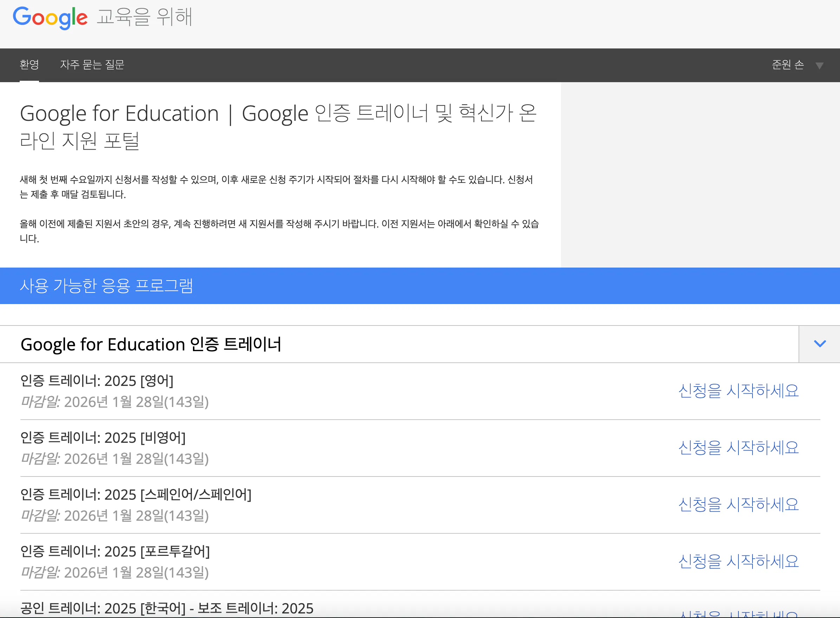
Task: Start application for 인증 트레이너 2025 [포르투갈어]
Action: (738, 561)
